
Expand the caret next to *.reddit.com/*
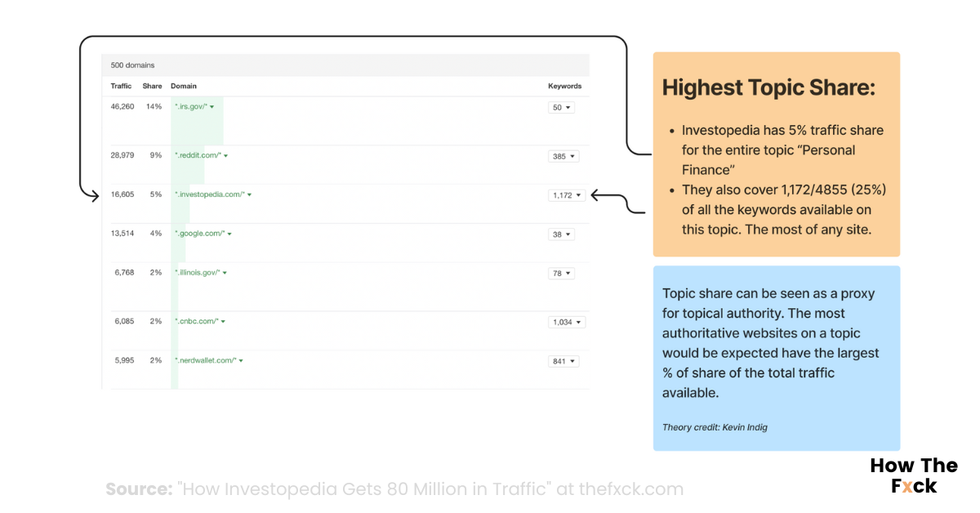tap(225, 156)
